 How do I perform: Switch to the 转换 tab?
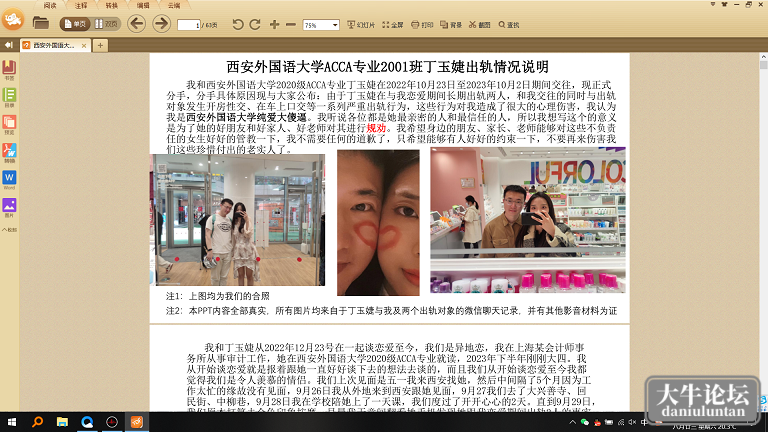(112, 5)
